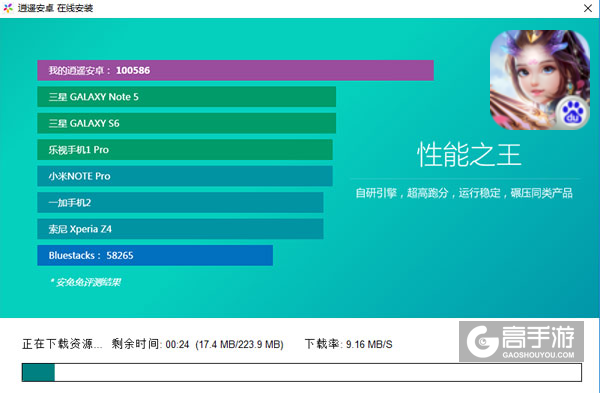Select the 三星 GALAXY Note 5 bar

tap(186, 97)
